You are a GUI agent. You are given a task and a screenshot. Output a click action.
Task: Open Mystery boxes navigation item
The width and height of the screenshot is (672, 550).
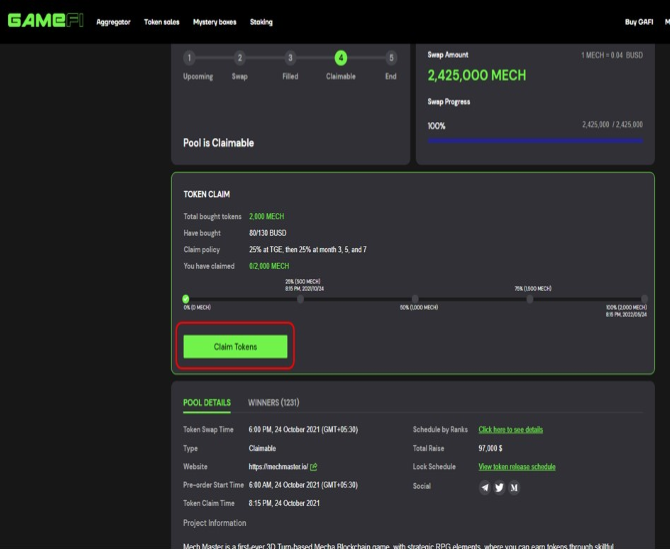click(215, 22)
